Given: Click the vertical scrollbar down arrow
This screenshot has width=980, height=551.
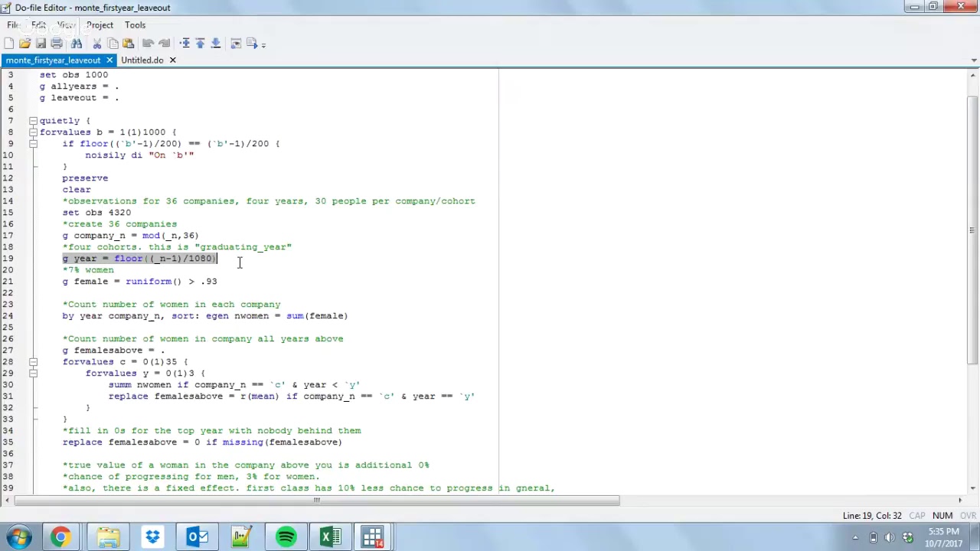Looking at the screenshot, I should (972, 487).
